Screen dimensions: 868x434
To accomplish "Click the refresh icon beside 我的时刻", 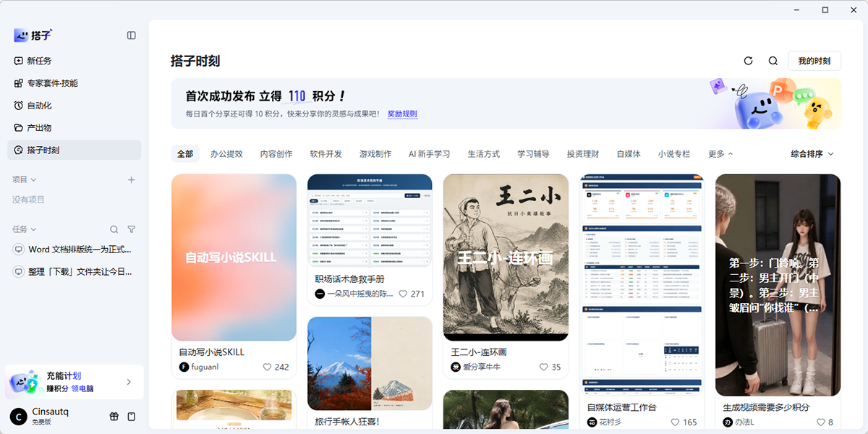I will [749, 61].
